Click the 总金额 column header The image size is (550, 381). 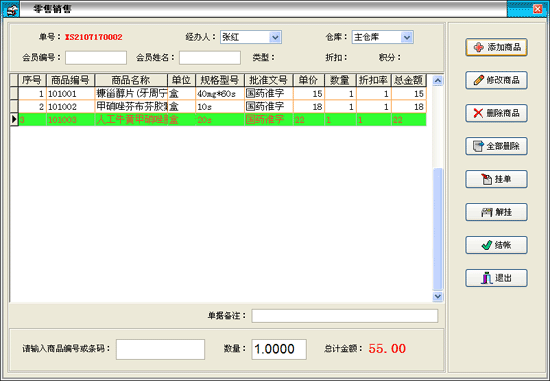click(x=409, y=80)
